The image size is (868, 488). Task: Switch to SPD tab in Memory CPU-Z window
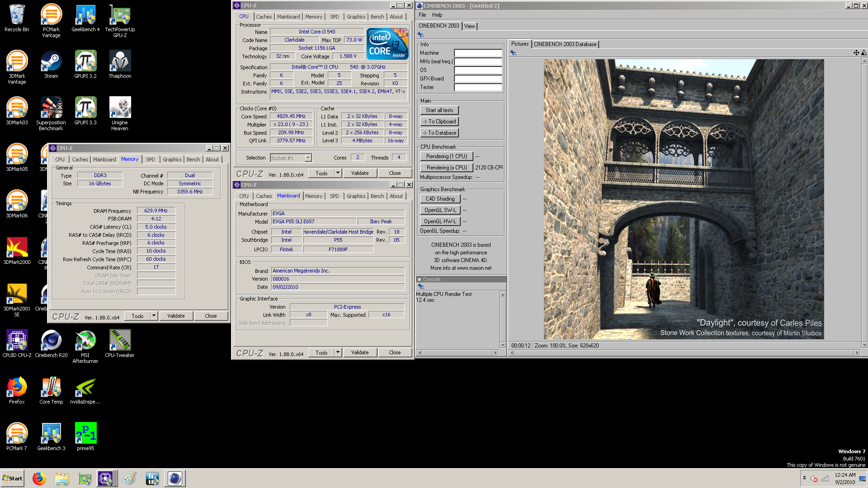pos(151,160)
